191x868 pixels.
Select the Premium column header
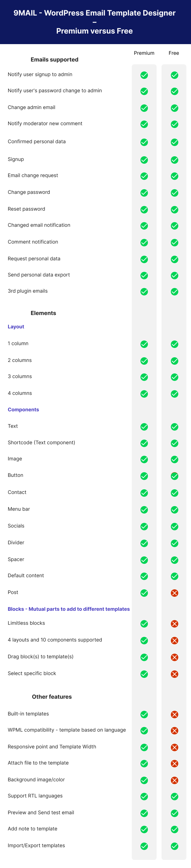(x=144, y=53)
